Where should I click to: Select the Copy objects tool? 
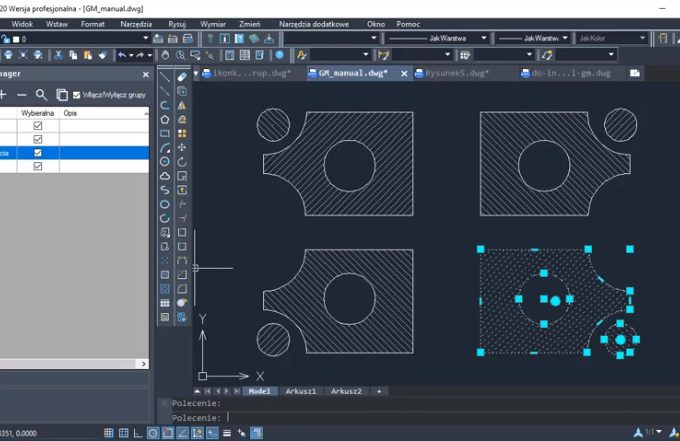pos(182,91)
